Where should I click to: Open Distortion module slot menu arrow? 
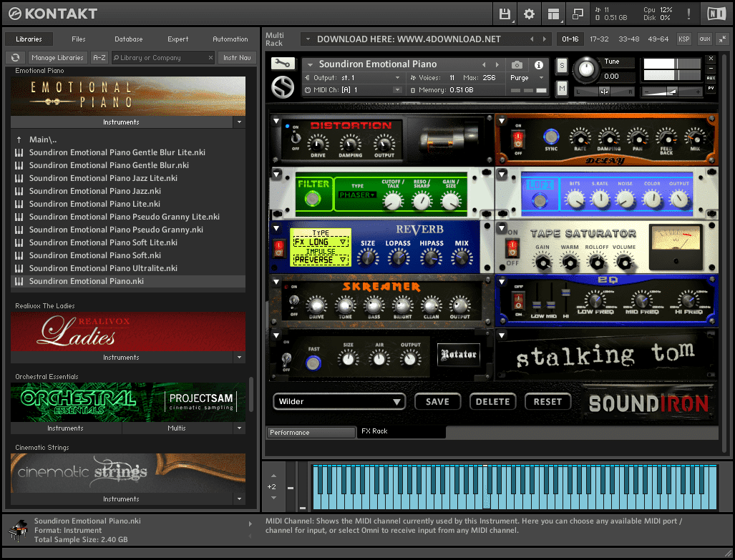tap(276, 121)
